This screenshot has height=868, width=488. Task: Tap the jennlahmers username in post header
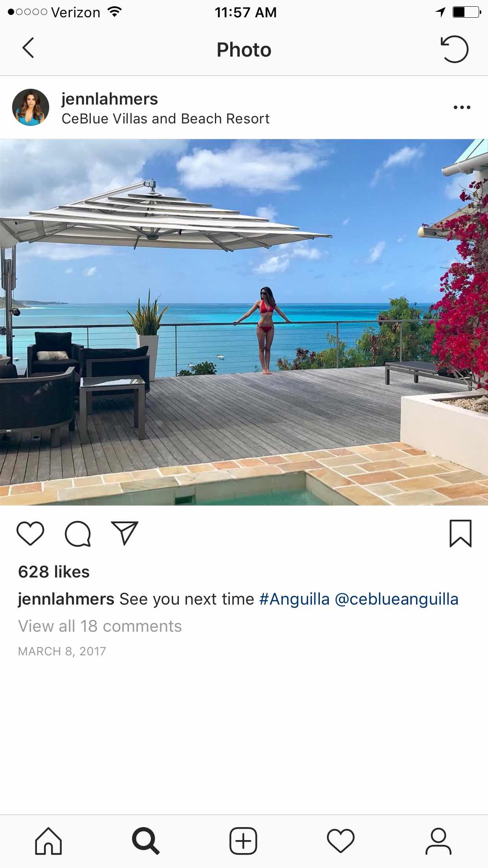click(x=110, y=99)
